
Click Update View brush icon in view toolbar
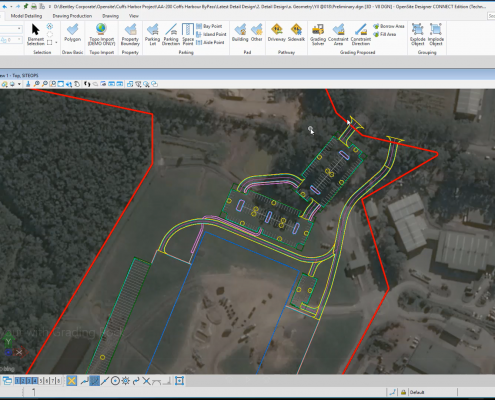[28, 84]
